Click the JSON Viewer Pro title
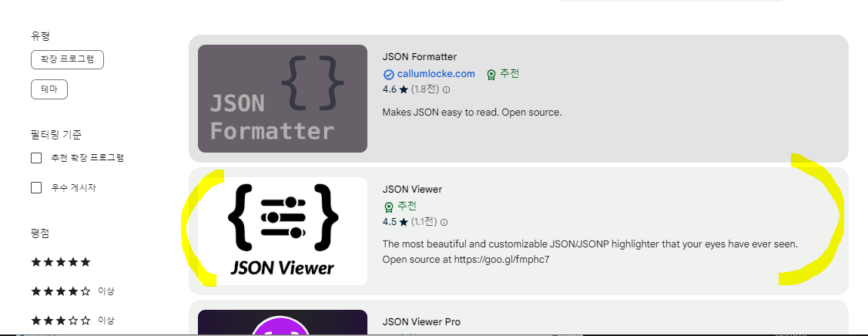868x336 pixels. point(421,322)
